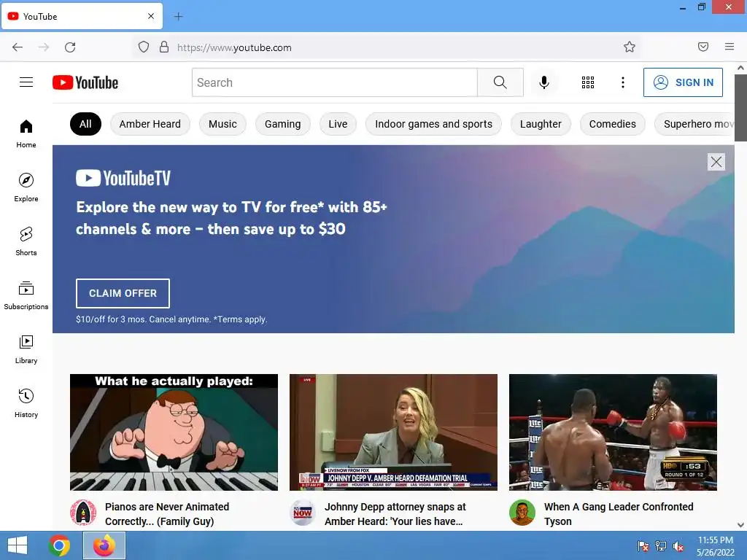Image resolution: width=747 pixels, height=560 pixels.
Task: Select Indoor games and sports chip
Action: pyautogui.click(x=433, y=124)
